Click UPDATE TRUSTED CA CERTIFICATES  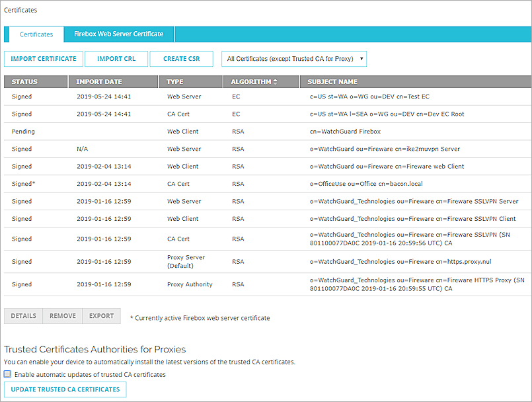[65, 389]
